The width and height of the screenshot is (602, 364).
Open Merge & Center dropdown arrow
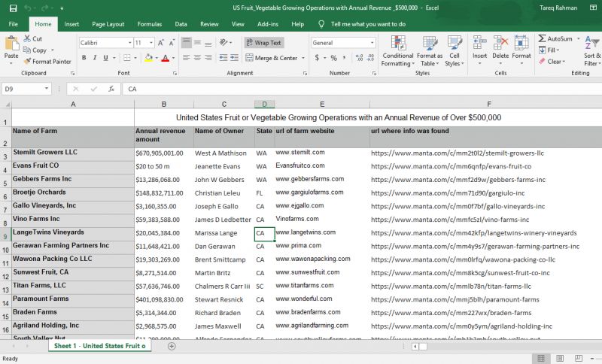(303, 58)
